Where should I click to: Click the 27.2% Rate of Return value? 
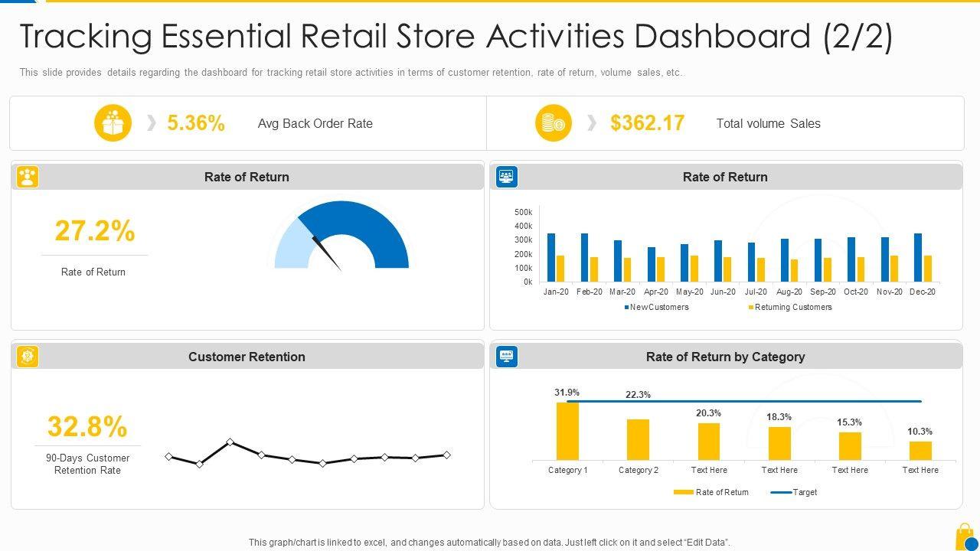coord(95,231)
